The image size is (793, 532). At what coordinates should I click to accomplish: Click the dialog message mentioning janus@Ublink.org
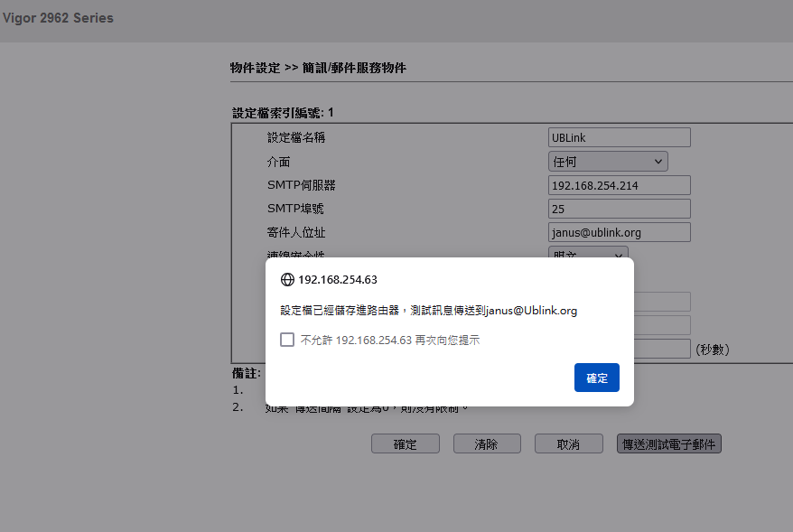click(428, 311)
